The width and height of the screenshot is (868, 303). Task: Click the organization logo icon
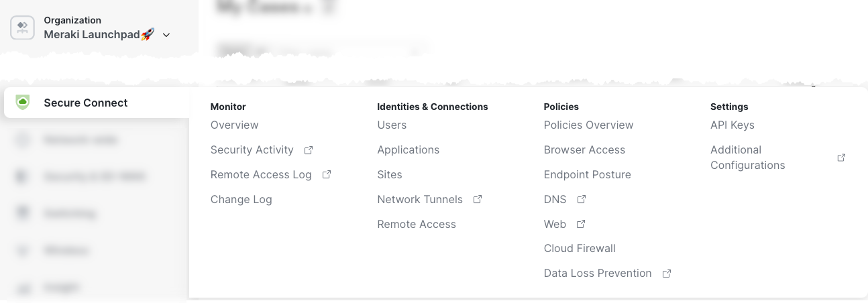(23, 27)
